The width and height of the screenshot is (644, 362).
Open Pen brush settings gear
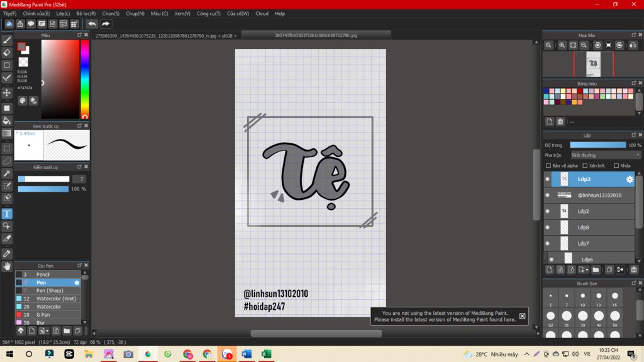pos(77,282)
